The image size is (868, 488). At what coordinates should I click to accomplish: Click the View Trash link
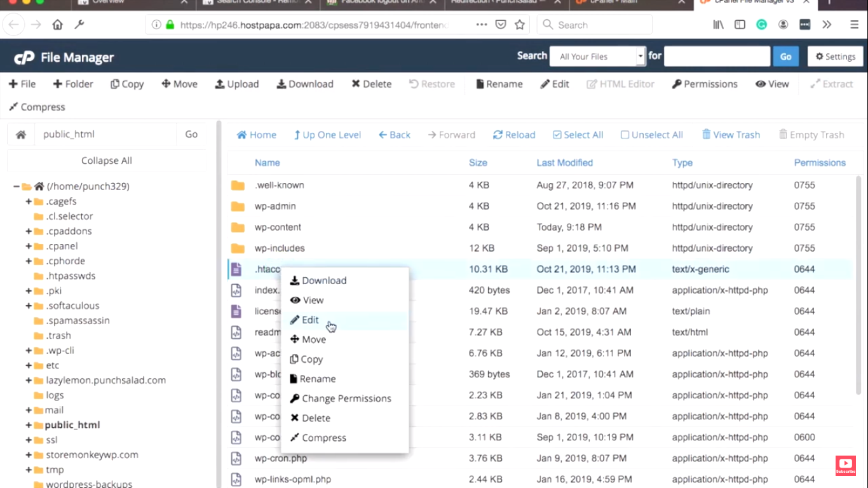[x=731, y=135]
